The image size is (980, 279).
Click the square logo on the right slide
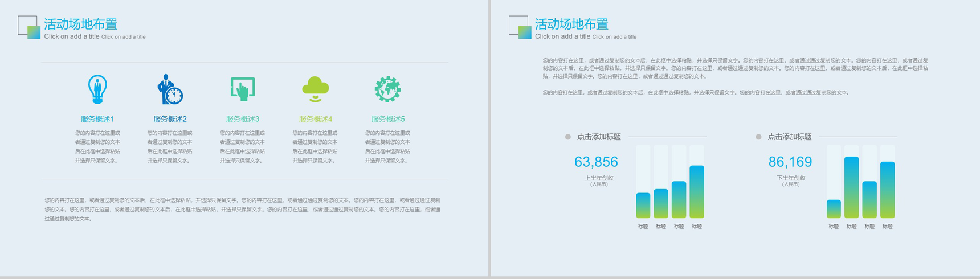[520, 27]
